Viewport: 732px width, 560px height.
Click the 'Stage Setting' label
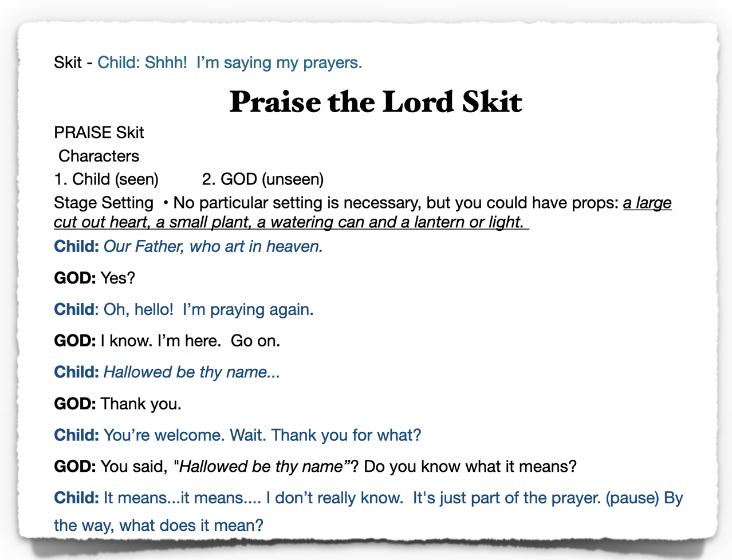(104, 203)
